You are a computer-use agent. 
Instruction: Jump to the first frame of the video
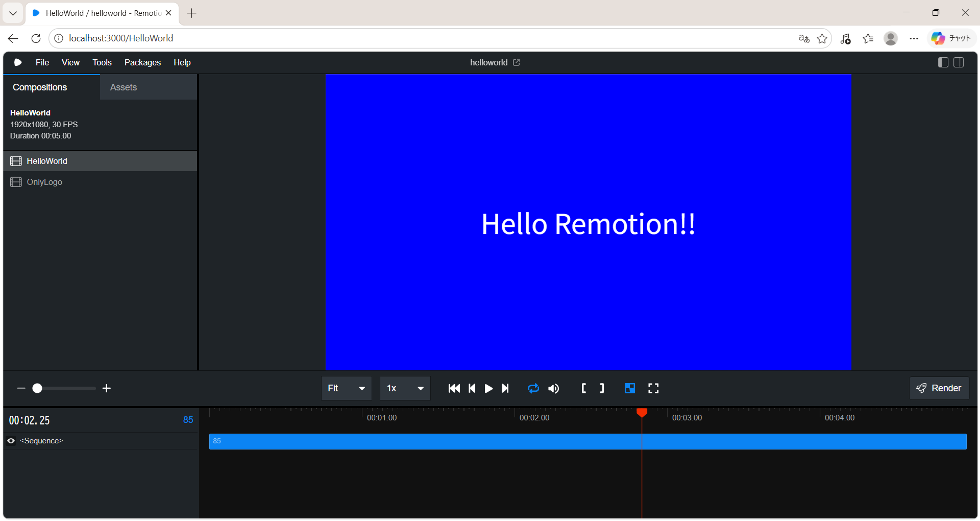tap(454, 389)
